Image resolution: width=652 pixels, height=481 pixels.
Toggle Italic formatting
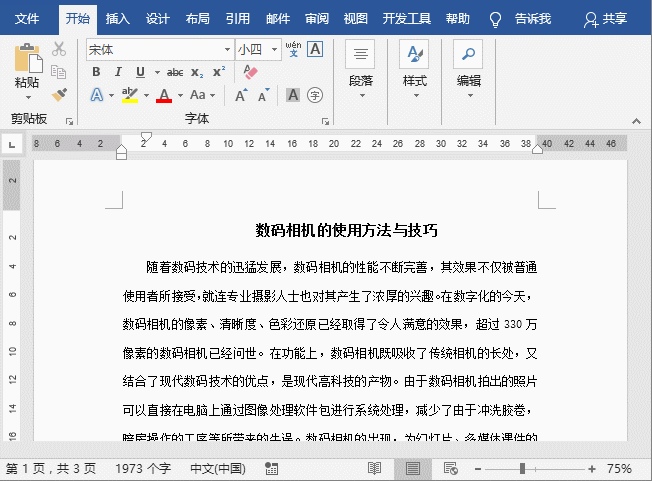coord(118,72)
